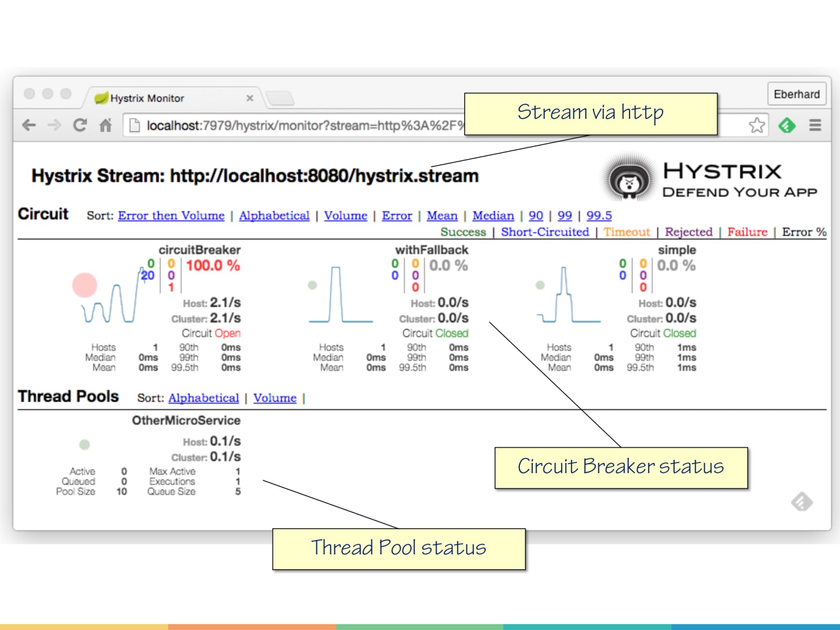This screenshot has height=630, width=840.
Task: Sort circuits Alphabetical
Action: [274, 215]
